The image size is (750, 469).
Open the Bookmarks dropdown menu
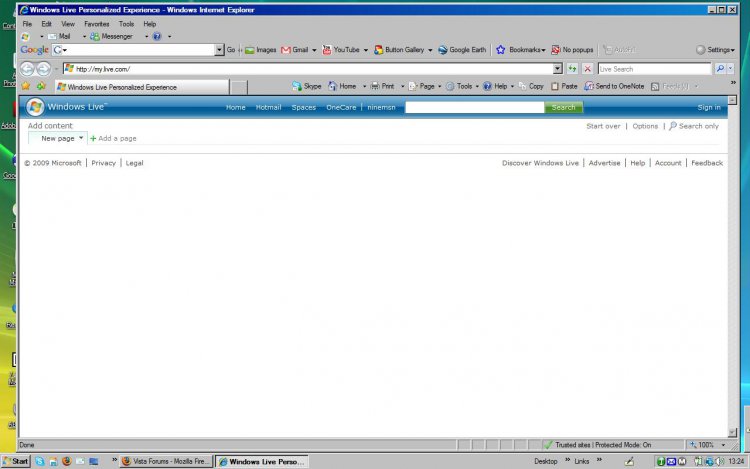pos(543,50)
